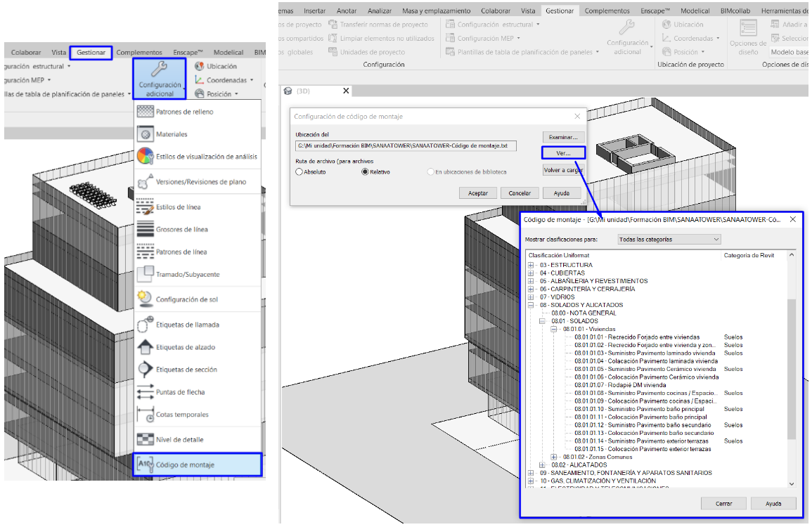The image size is (812, 527).
Task: Open Etiquetas de sección settings
Action: tap(177, 370)
